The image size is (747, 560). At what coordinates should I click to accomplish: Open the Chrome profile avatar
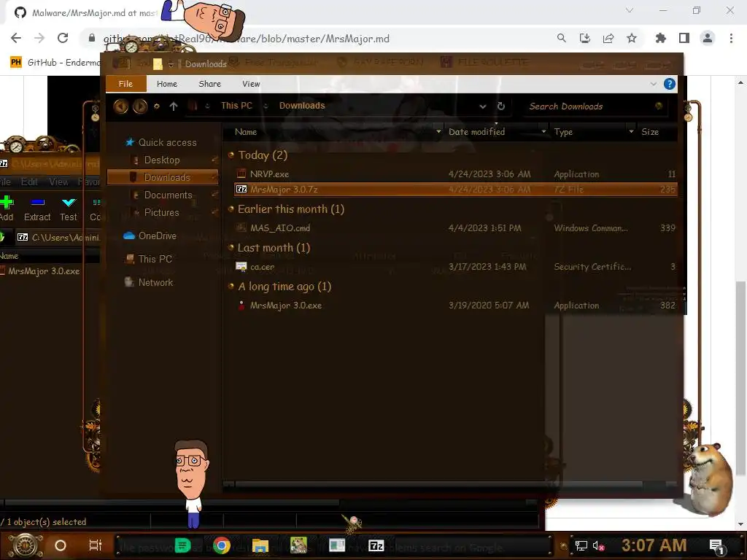708,38
